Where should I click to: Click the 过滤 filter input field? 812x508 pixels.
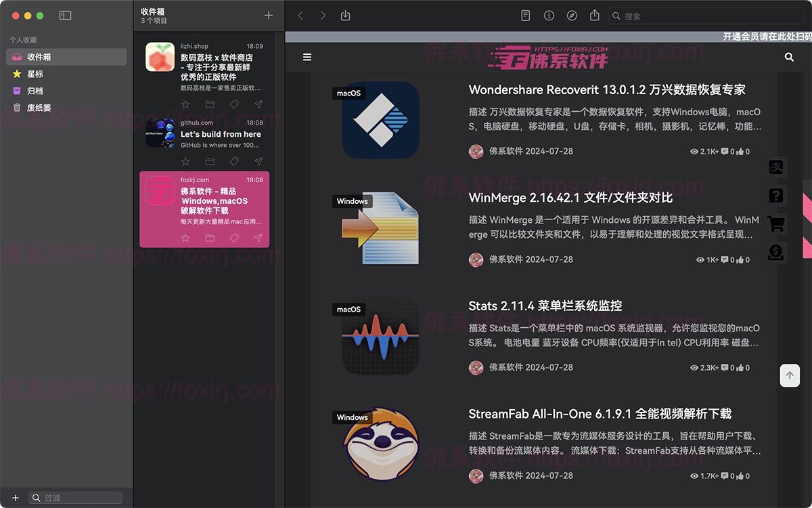(81, 498)
